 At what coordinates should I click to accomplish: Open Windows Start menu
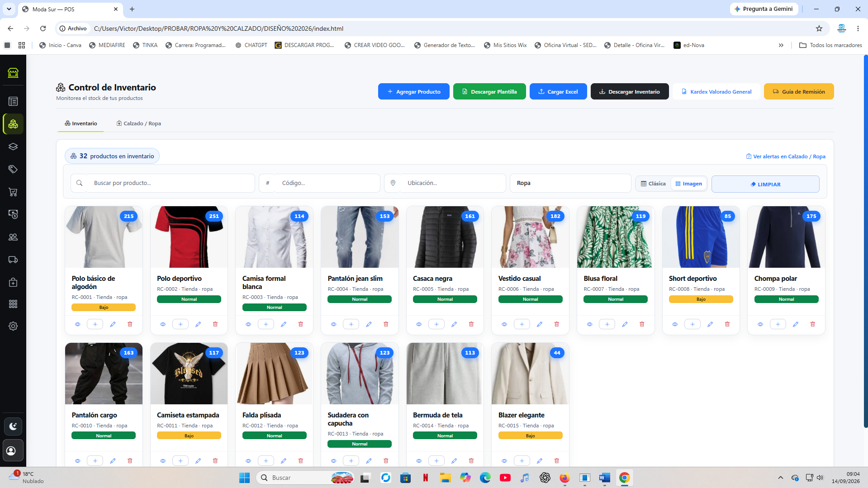244,478
